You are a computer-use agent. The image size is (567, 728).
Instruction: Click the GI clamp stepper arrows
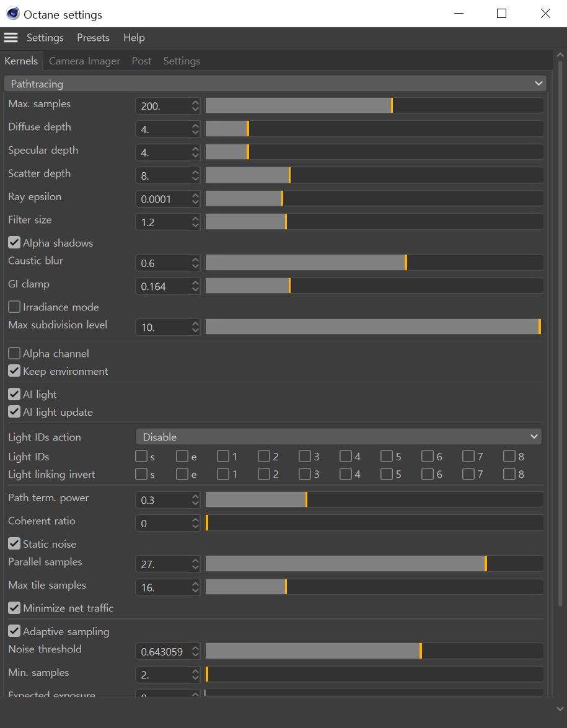tap(195, 286)
